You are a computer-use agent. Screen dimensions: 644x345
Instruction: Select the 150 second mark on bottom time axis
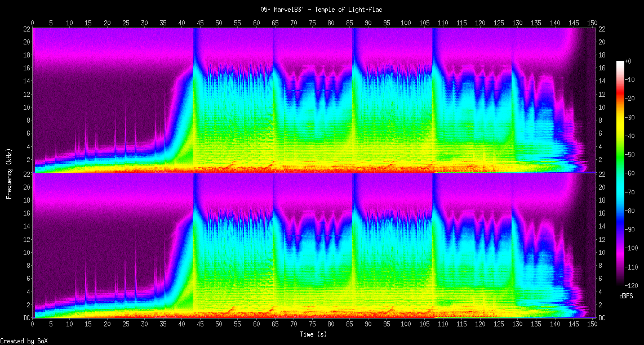click(x=592, y=324)
